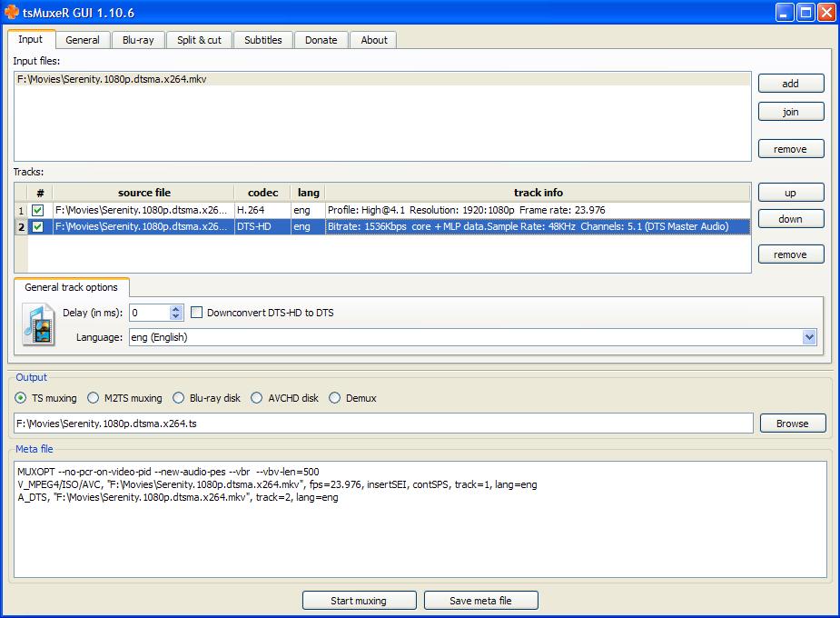Enable Downconvert DTS-HD to DTS
Screen dimensions: 840x618
point(197,313)
